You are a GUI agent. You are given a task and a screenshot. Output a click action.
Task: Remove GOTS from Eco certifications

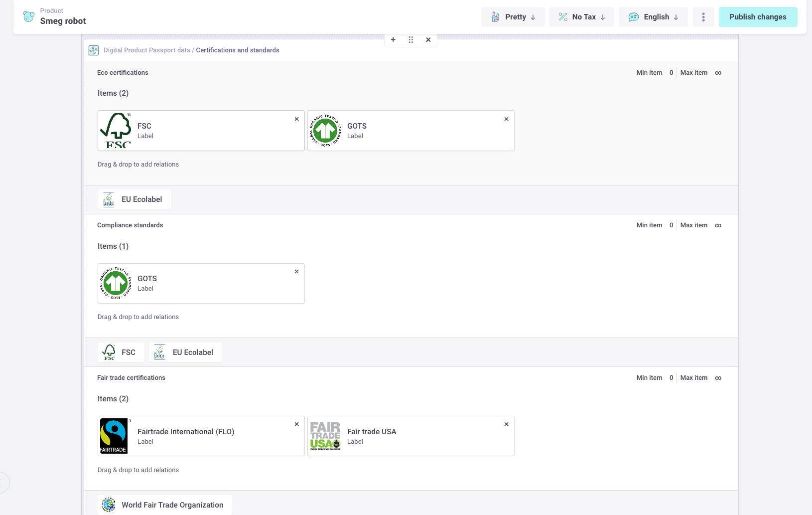(506, 119)
